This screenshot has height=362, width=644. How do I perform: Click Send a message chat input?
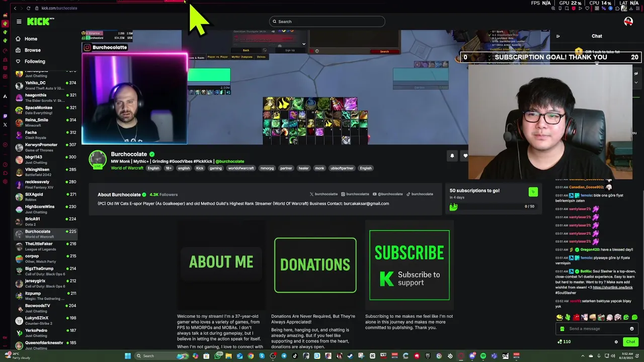596,329
